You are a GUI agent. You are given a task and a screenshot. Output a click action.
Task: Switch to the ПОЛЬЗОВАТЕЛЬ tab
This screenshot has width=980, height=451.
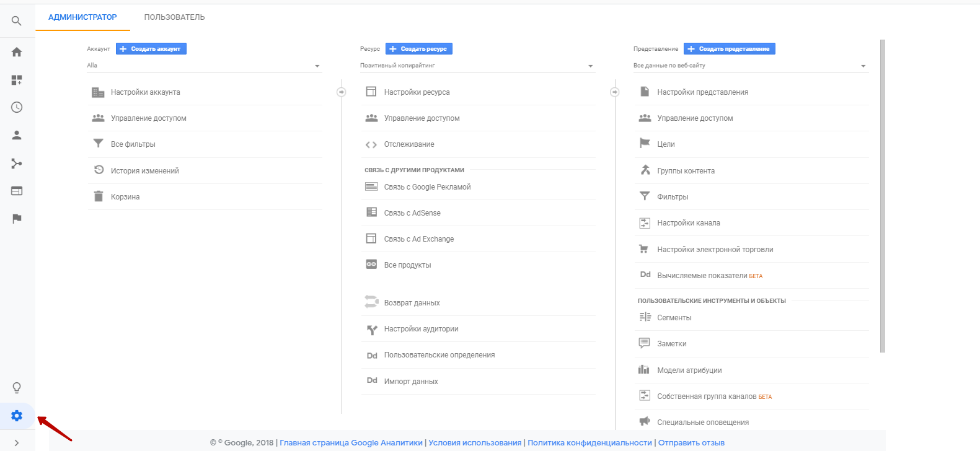(x=174, y=17)
